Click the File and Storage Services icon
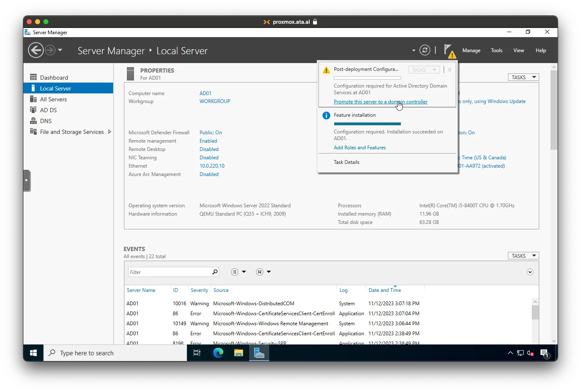 tap(33, 131)
